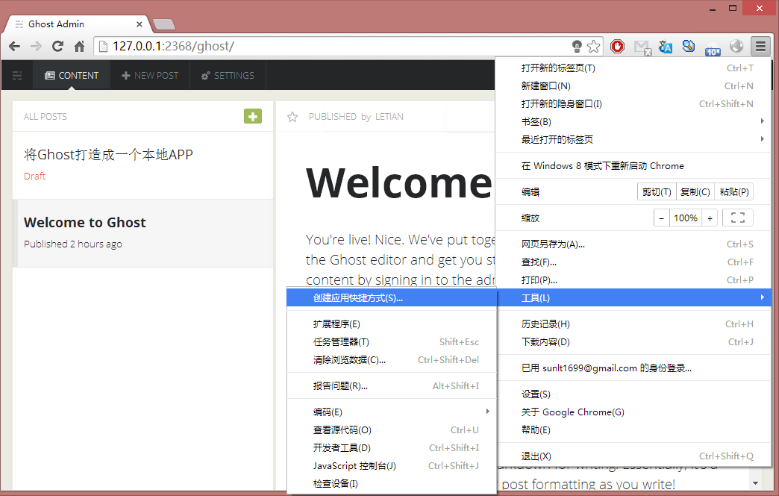Open 历史记录(H) history item
The width and height of the screenshot is (779, 496).
pyautogui.click(x=634, y=324)
